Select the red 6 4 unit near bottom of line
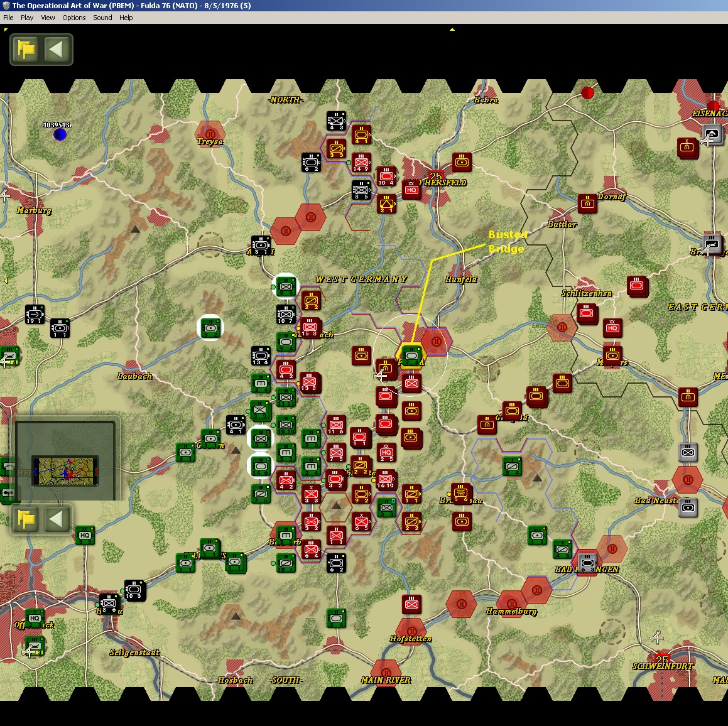This screenshot has height=726, width=728. [x=311, y=549]
